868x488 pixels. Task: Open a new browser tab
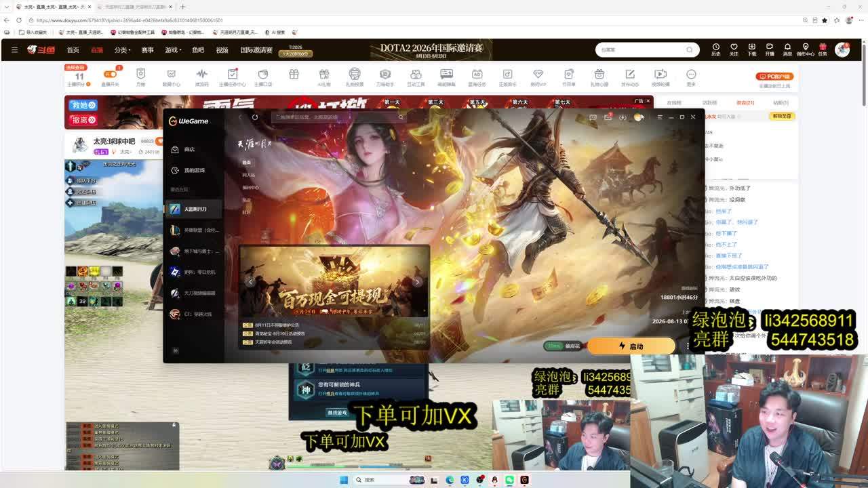point(182,7)
